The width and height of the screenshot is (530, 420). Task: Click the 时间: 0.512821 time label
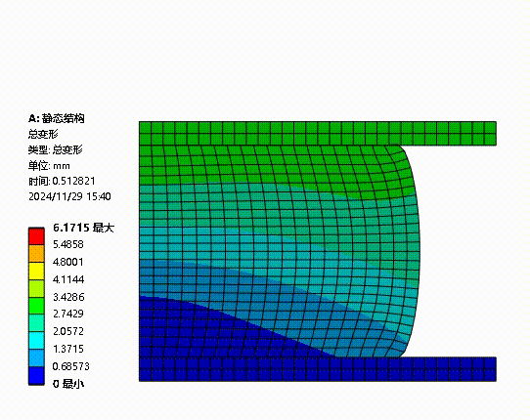pos(62,182)
